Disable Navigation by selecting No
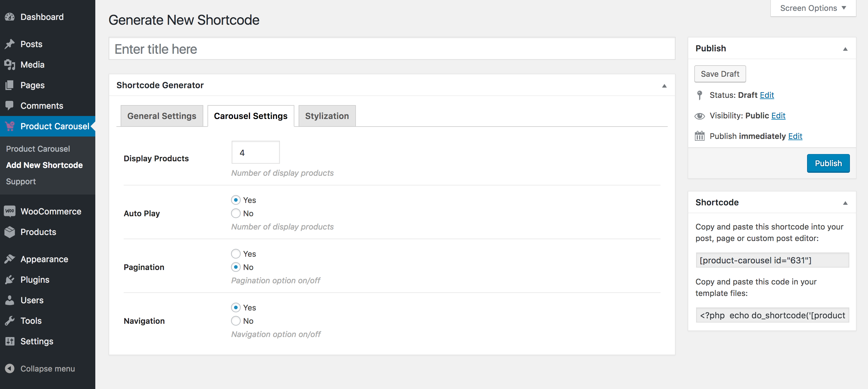 [235, 321]
